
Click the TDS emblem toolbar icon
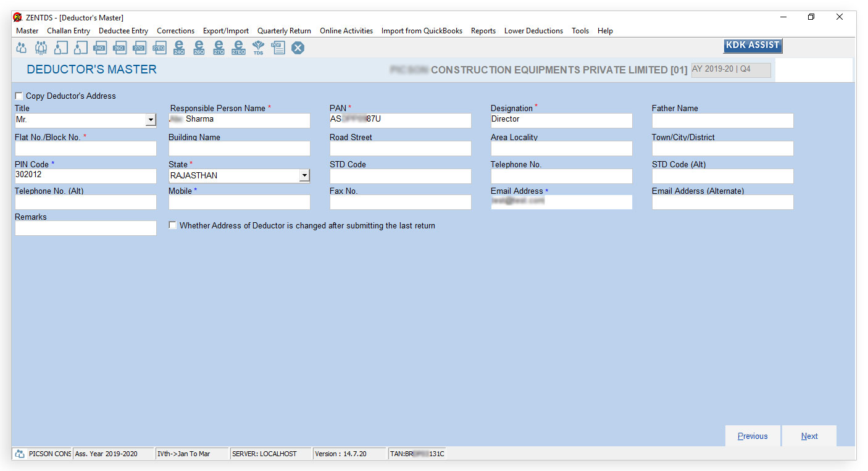[258, 48]
